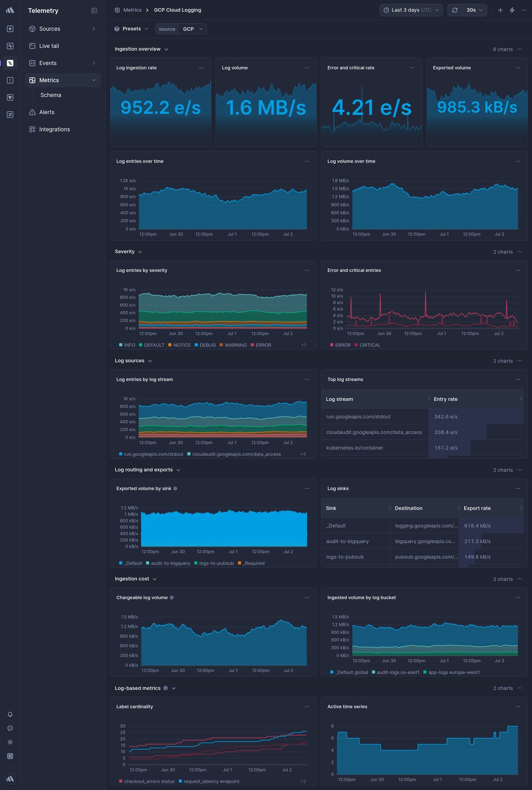Screen dimensions: 532x790
Task: Open options menu of Exported volume card
Action: pyautogui.click(x=518, y=68)
